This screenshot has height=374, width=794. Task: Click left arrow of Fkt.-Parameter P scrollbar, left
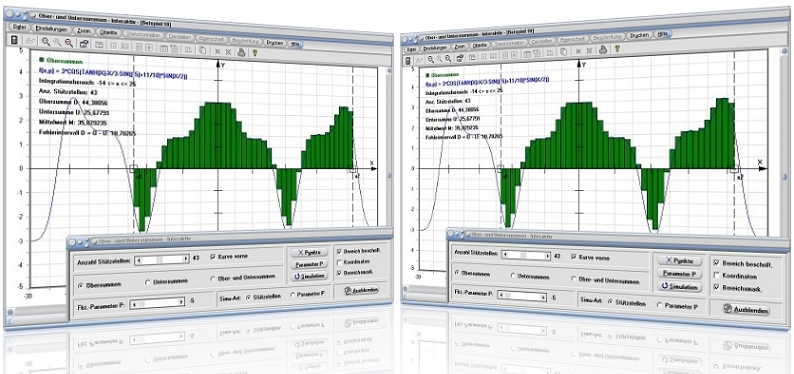133,304
